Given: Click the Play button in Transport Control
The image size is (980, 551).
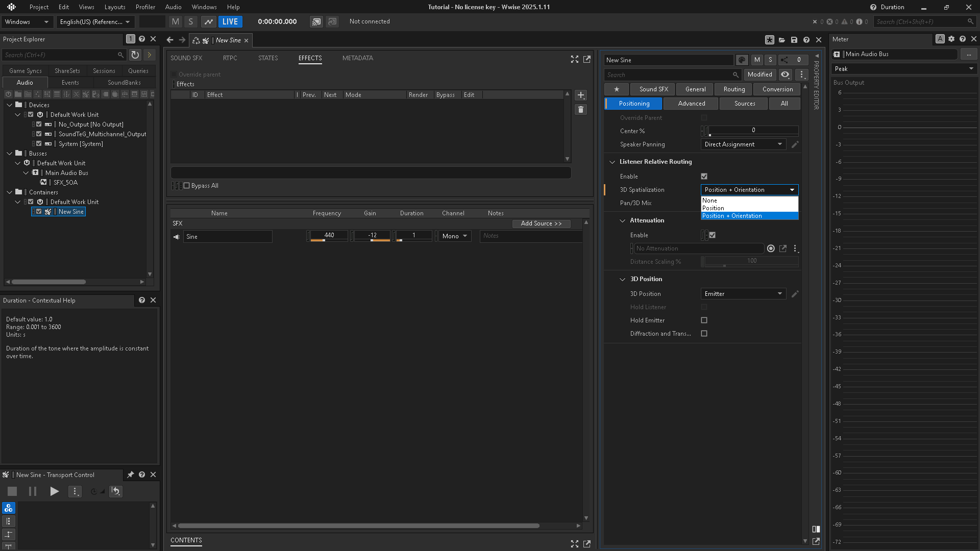Looking at the screenshot, I should tap(54, 491).
